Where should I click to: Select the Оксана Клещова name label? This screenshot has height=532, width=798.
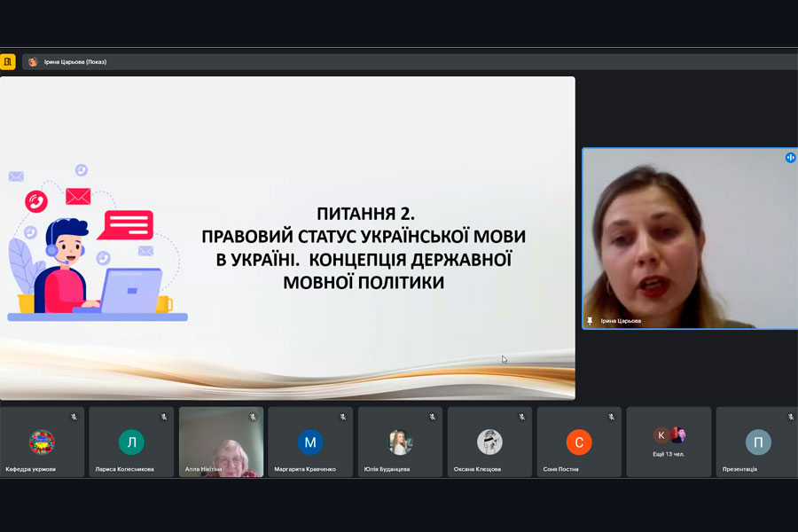(477, 469)
